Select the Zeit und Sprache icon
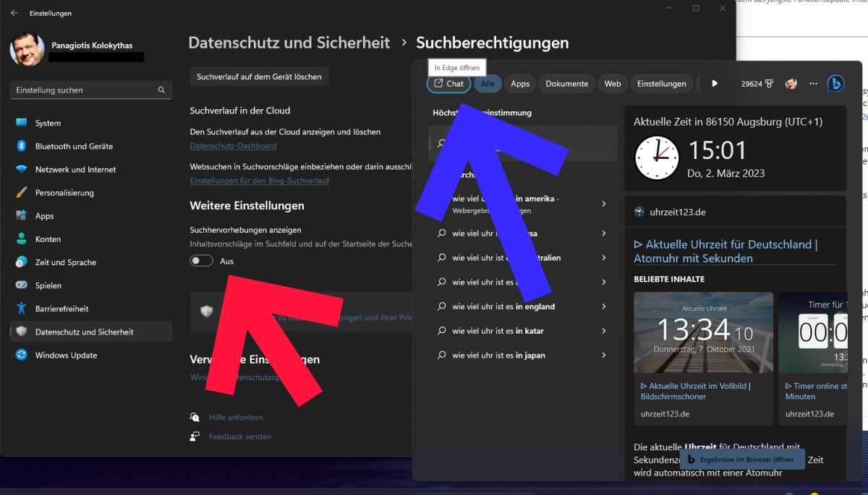Image resolution: width=868 pixels, height=495 pixels. pyautogui.click(x=22, y=262)
